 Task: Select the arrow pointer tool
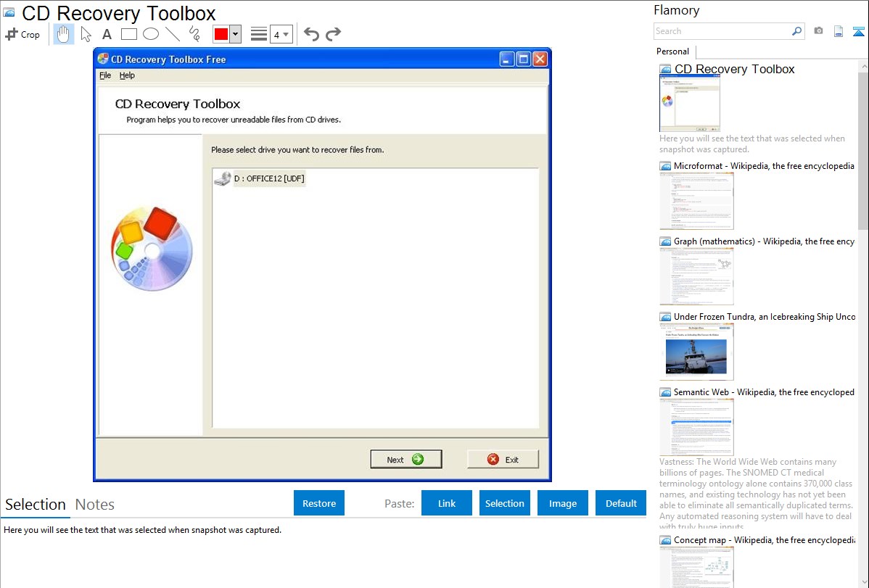[x=86, y=34]
